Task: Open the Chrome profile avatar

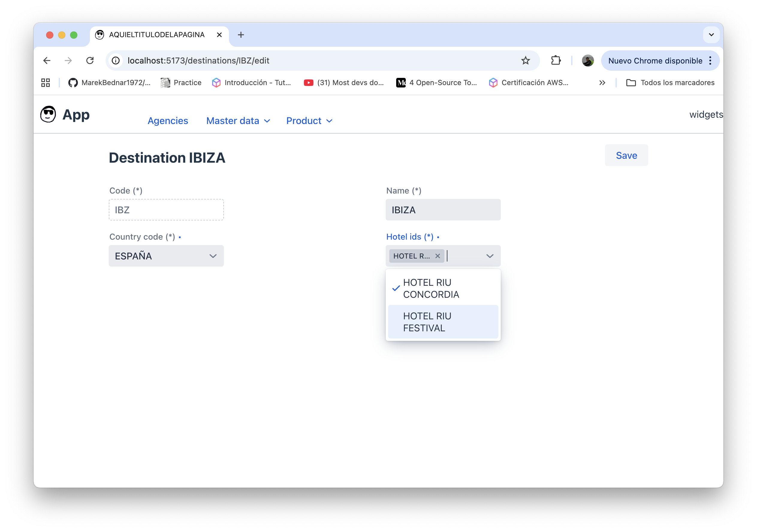Action: [x=588, y=61]
